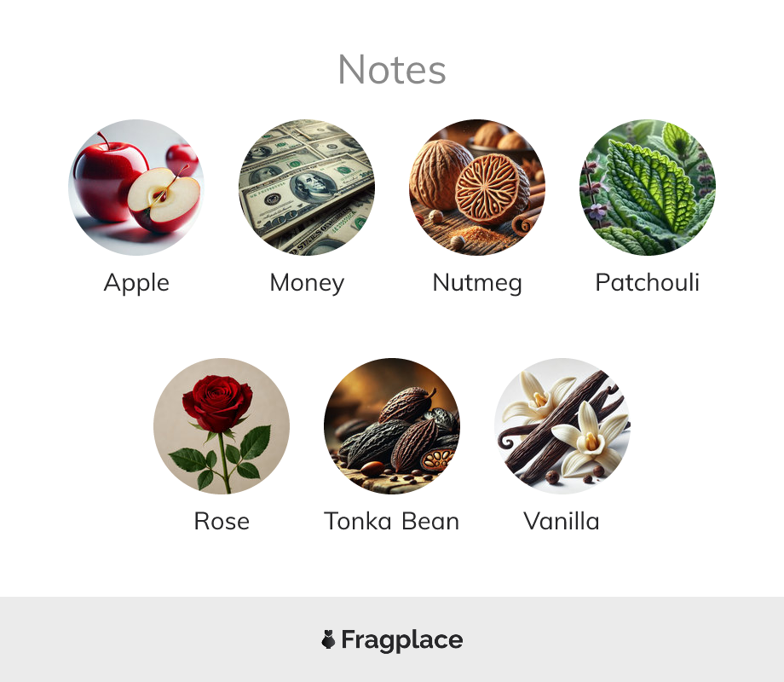Click the gray footer bar

(392, 639)
